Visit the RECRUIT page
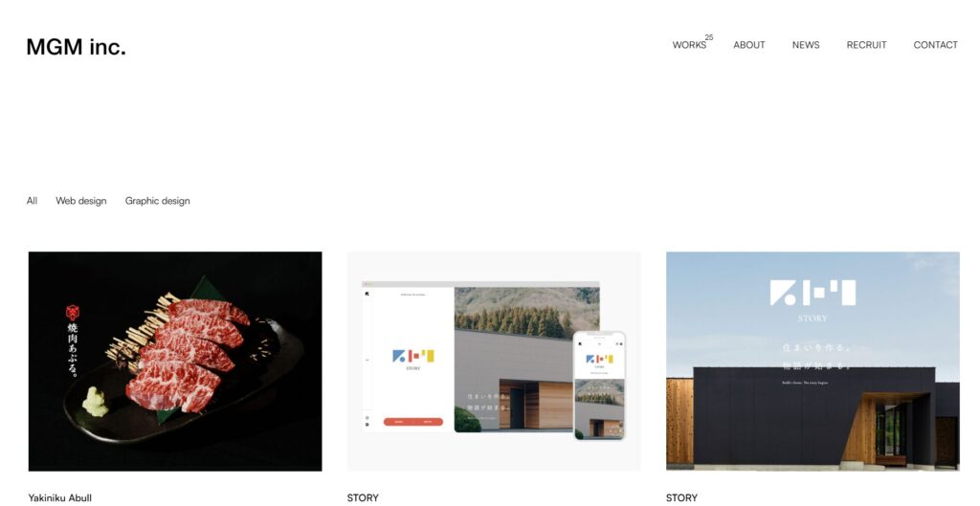The width and height of the screenshot is (980, 506). 866,45
